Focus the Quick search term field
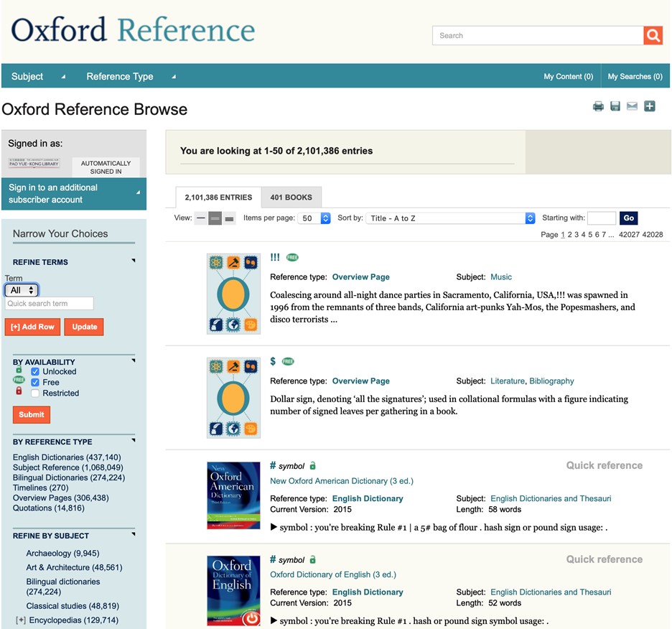The image size is (672, 629). (50, 304)
